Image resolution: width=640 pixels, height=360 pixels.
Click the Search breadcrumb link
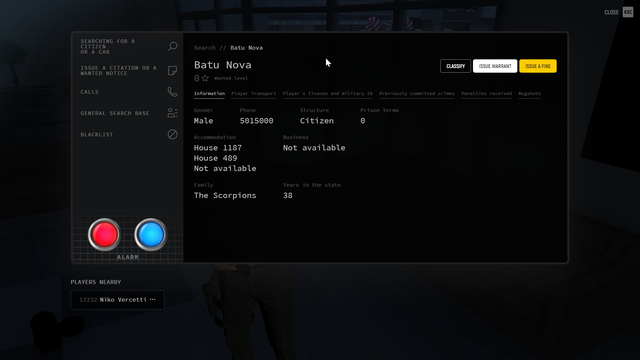[204, 48]
